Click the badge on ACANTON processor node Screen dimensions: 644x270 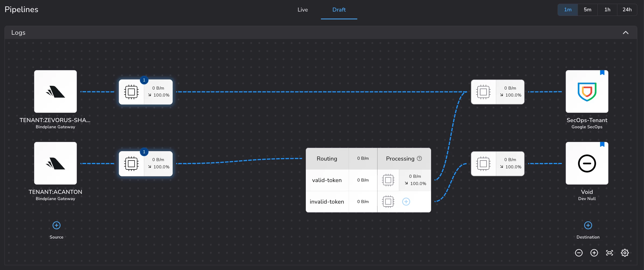[144, 152]
